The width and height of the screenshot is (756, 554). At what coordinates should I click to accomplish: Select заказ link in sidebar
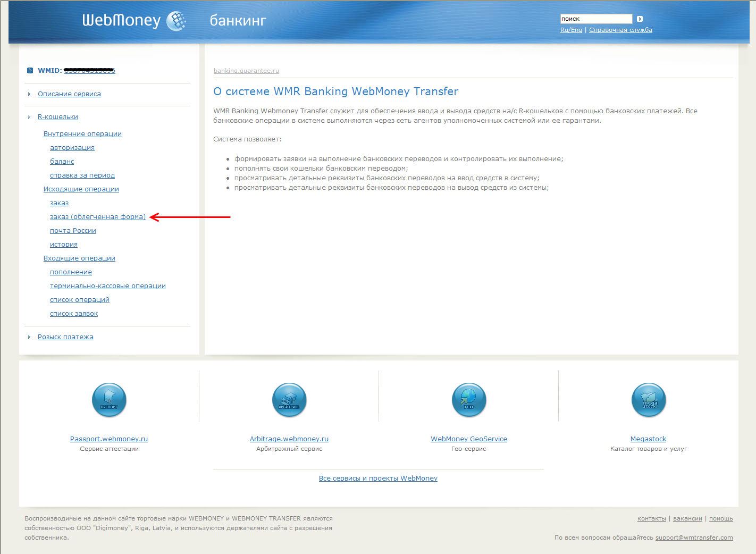(x=59, y=203)
